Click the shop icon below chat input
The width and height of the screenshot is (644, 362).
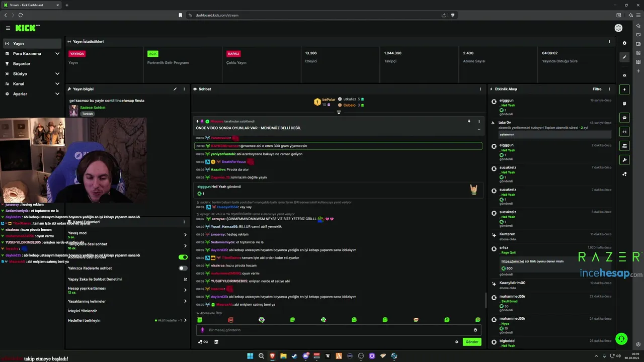(216, 342)
